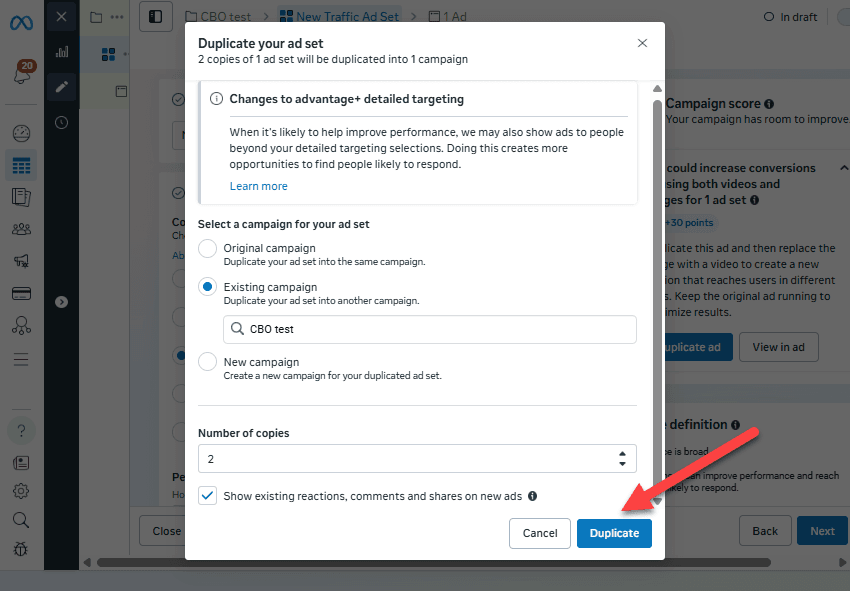This screenshot has height=591, width=850.
Task: Open the billing card icon
Action: (21, 293)
